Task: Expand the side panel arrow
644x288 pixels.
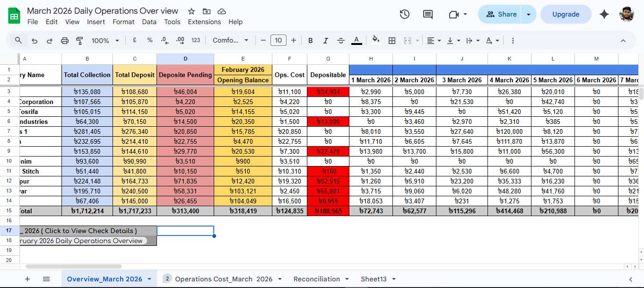Action: (x=630, y=279)
